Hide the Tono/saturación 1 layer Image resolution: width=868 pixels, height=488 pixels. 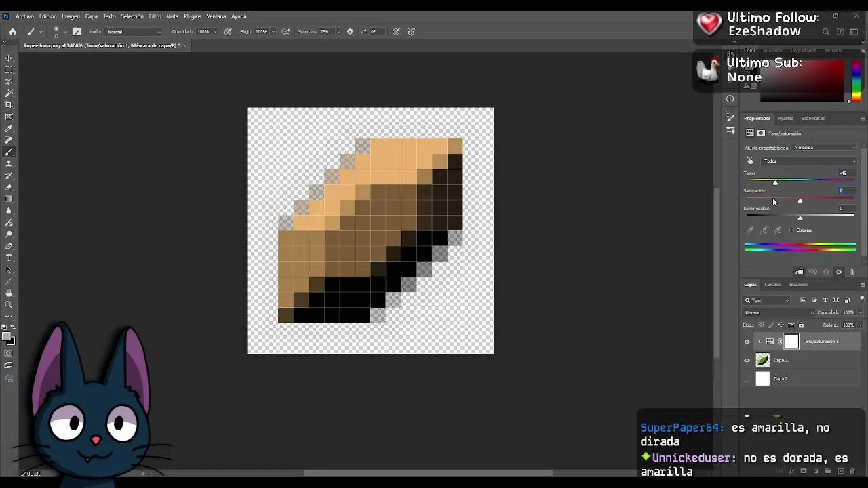(x=747, y=342)
